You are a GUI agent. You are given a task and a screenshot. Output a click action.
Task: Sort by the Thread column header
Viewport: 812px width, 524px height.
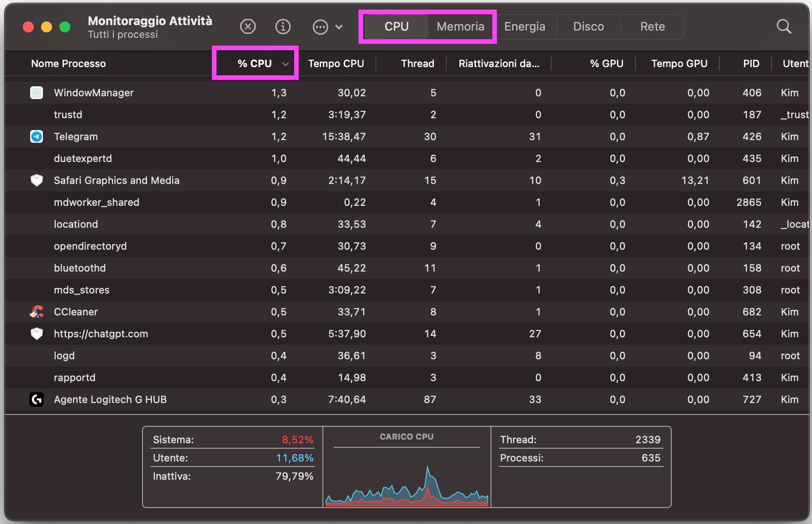point(417,63)
